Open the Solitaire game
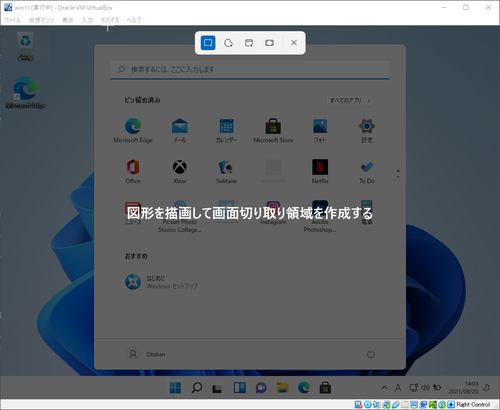This screenshot has height=410, width=500. pos(226,171)
